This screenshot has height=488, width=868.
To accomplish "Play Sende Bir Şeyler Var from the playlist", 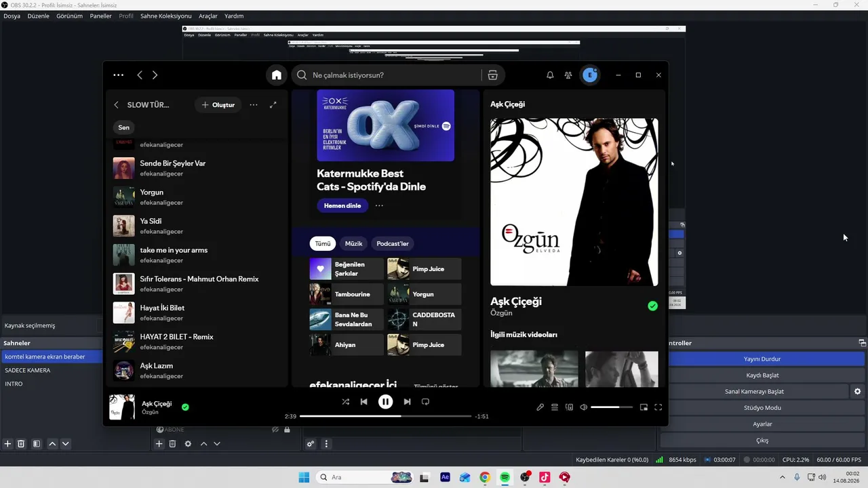I will click(x=197, y=168).
